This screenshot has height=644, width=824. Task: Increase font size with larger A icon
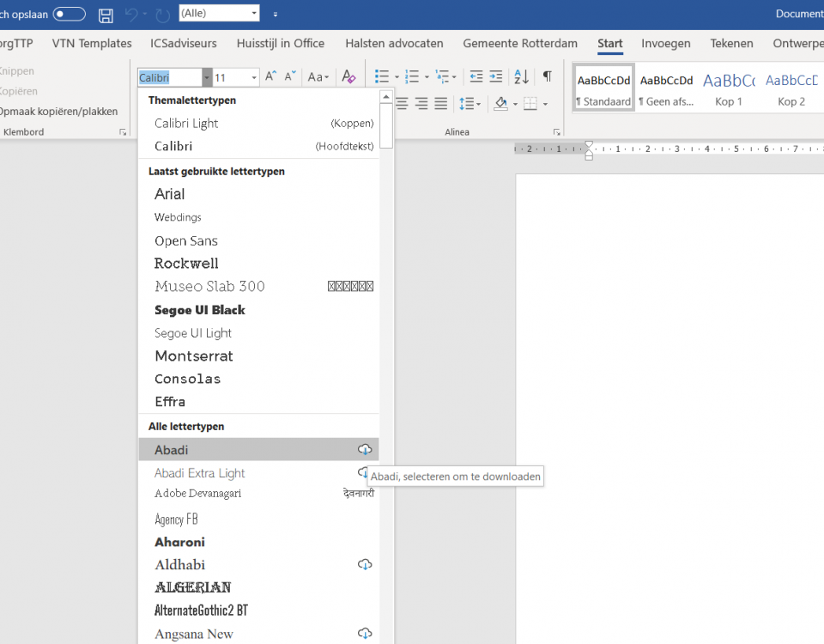point(270,76)
